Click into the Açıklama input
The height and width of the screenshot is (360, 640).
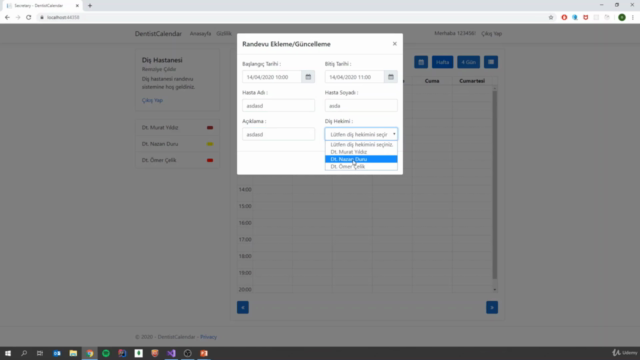click(x=278, y=134)
